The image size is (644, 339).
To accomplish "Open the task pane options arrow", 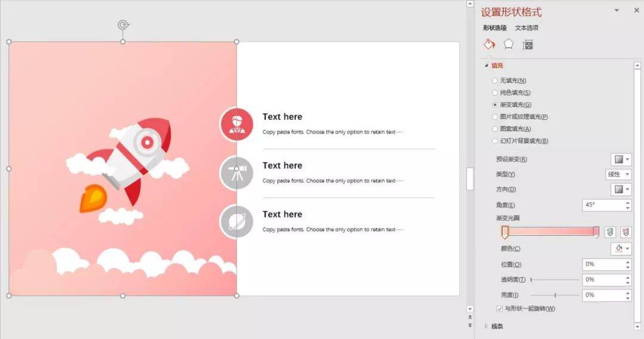I will (617, 10).
